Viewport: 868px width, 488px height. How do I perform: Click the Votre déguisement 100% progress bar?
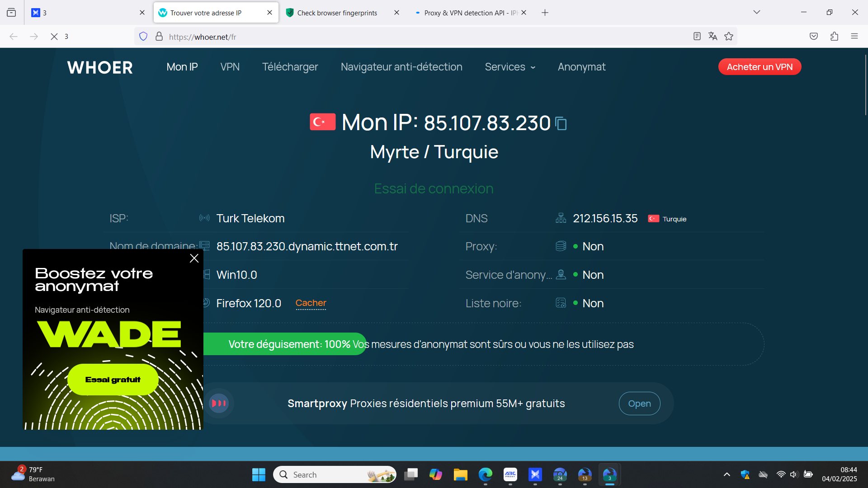pos(285,344)
